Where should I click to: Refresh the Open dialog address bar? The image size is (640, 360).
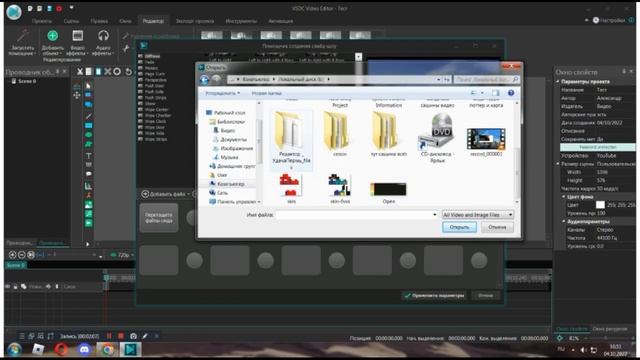click(x=447, y=79)
